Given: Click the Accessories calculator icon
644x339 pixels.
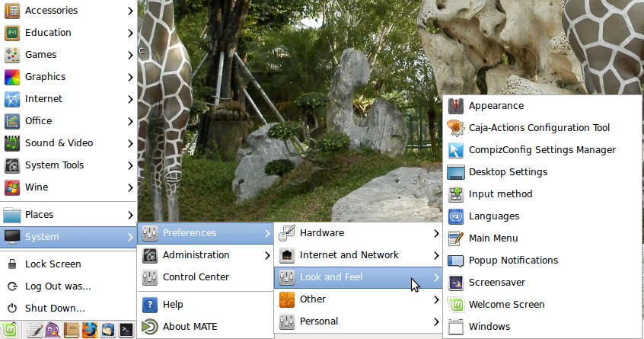Looking at the screenshot, I should (12, 11).
